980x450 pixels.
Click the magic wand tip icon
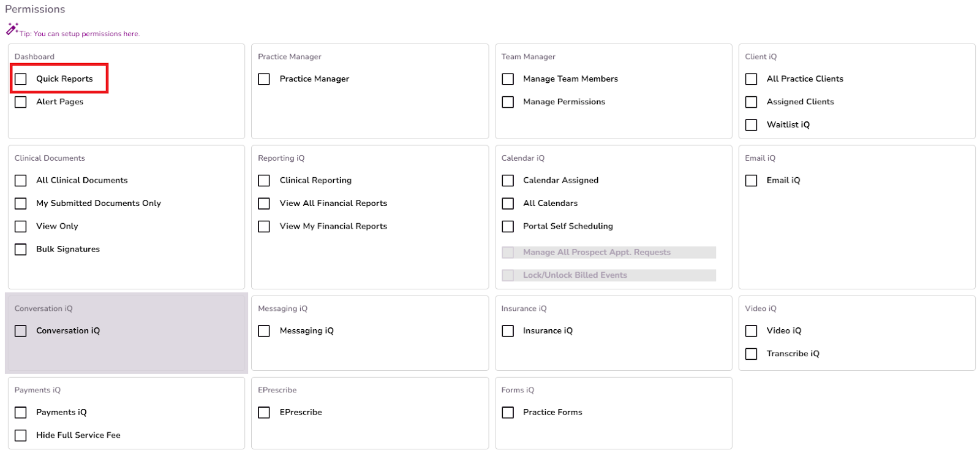coord(12,28)
